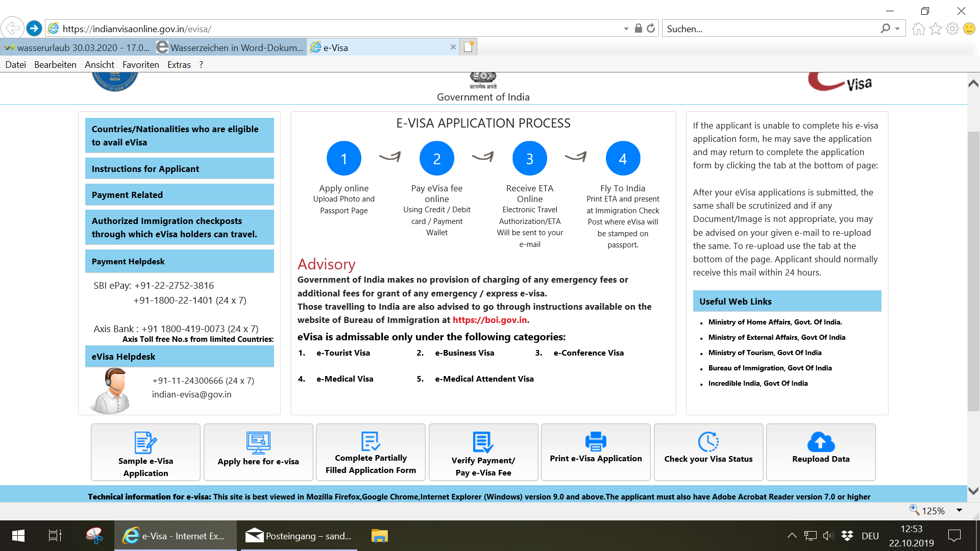Expand the address bar URL dropdown arrow
Screen dimensions: 980x551
point(626,29)
